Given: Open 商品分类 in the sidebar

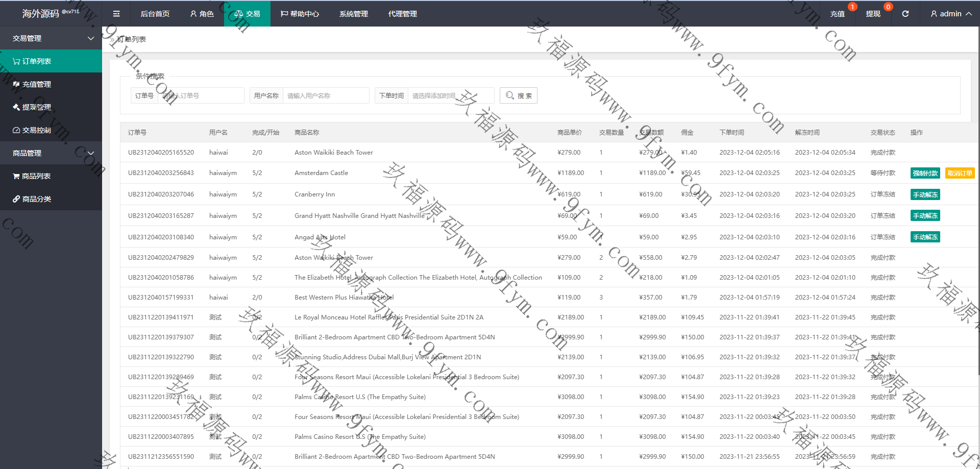Looking at the screenshot, I should coord(37,199).
